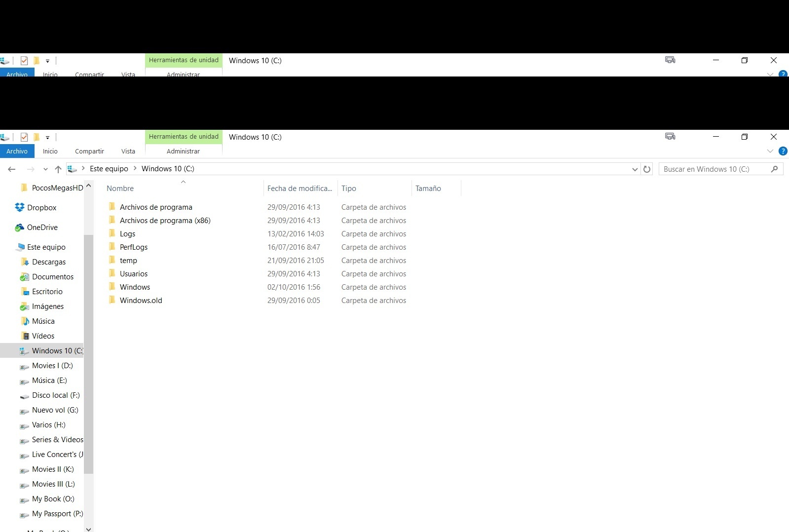Open the address bar history dropdown

click(635, 169)
